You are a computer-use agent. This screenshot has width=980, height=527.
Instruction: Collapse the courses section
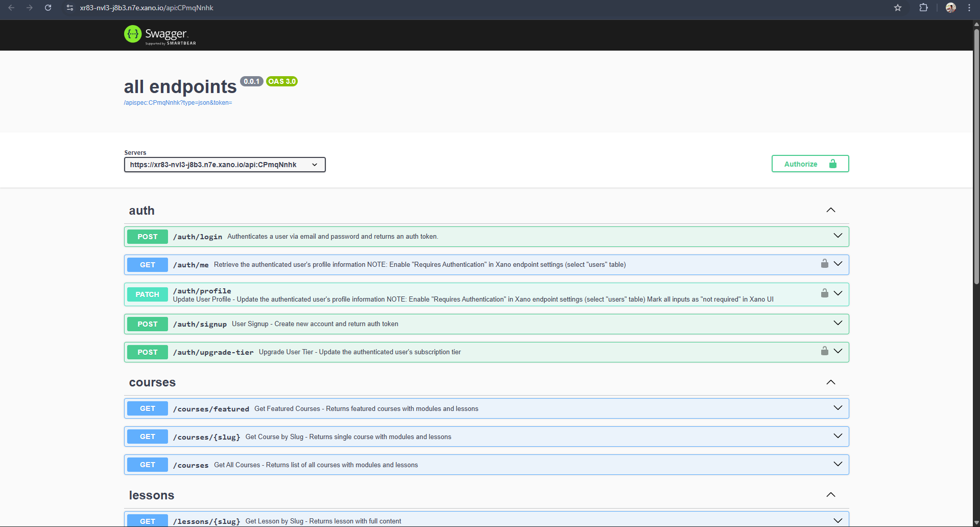831,382
